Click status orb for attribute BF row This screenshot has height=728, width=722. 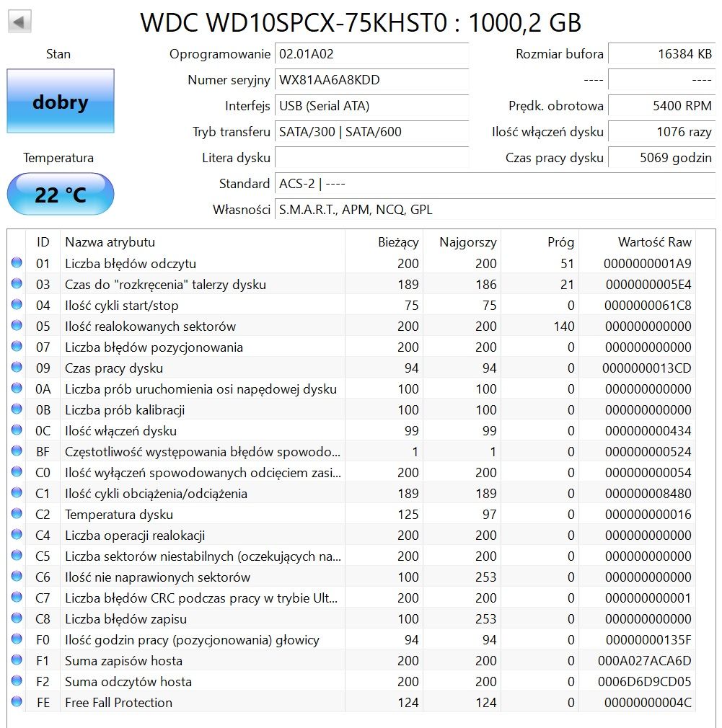click(17, 452)
